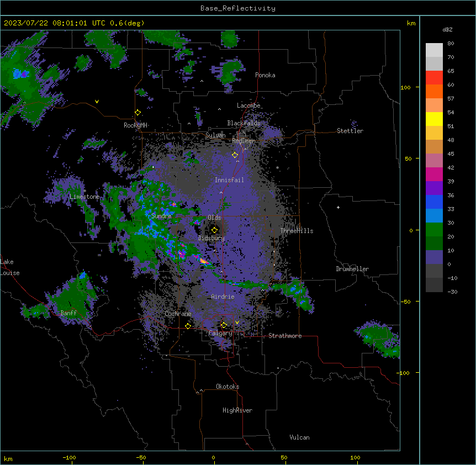Viewport: 476px width, 465px height.
Task: Click the yellow diamond marker near RockyMH
Action: tap(137, 113)
